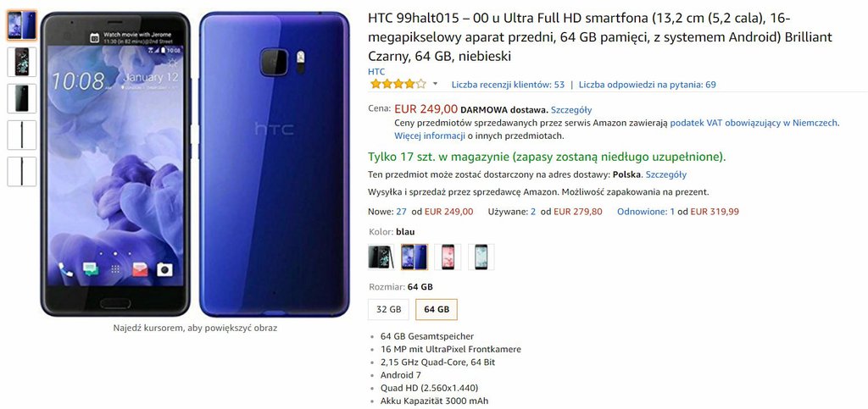Open podatek VAT obowiązujący w Niemczech link
868x409 pixels.
pyautogui.click(x=754, y=124)
